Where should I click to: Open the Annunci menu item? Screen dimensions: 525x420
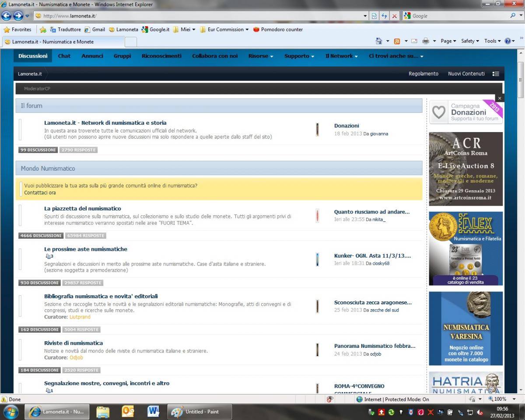(92, 56)
